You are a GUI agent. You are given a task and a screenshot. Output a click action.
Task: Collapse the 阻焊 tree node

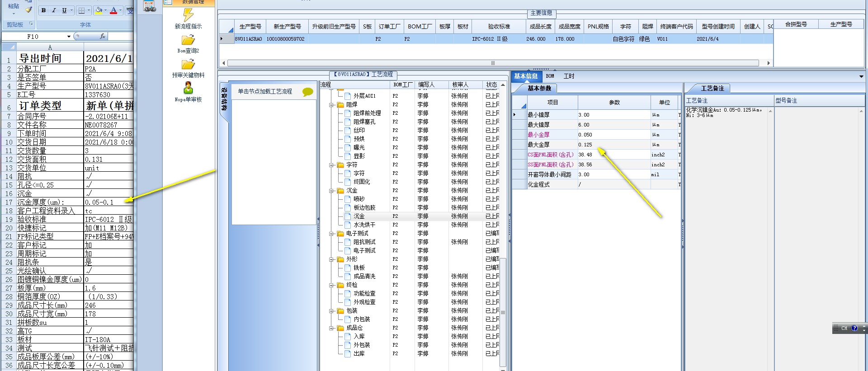332,105
